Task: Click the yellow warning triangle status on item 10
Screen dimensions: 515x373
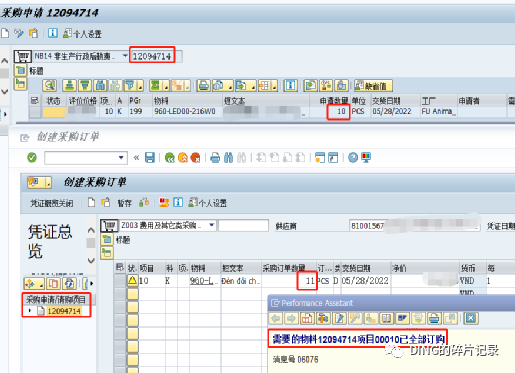Action: pos(133,281)
